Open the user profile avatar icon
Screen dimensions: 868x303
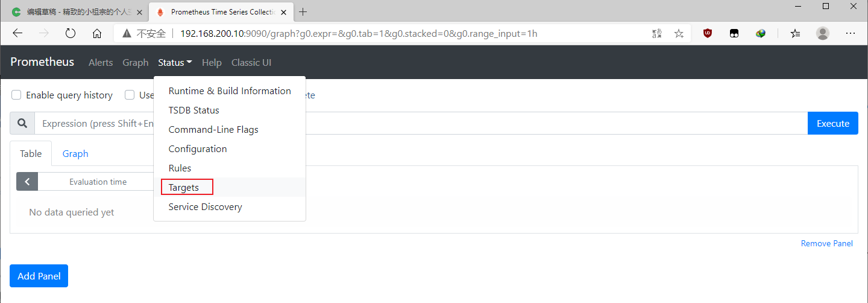(823, 34)
